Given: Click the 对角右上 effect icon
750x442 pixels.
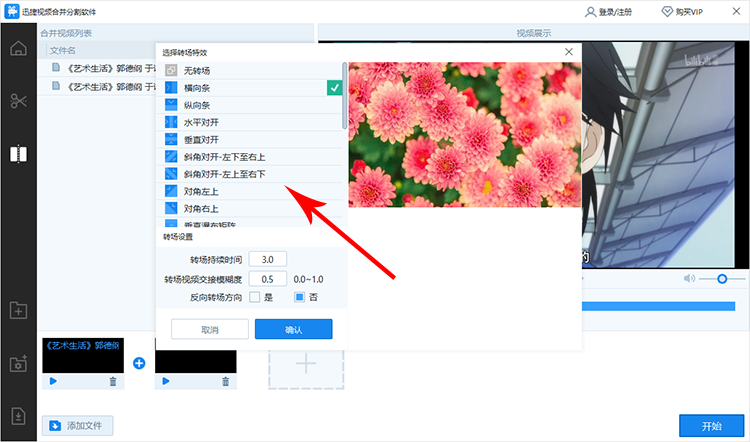Looking at the screenshot, I should pyautogui.click(x=171, y=208).
